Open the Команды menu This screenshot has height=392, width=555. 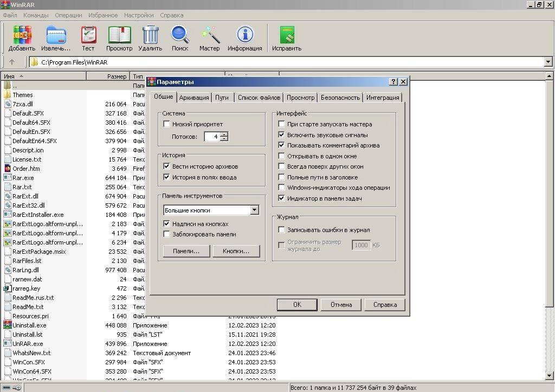pos(36,15)
